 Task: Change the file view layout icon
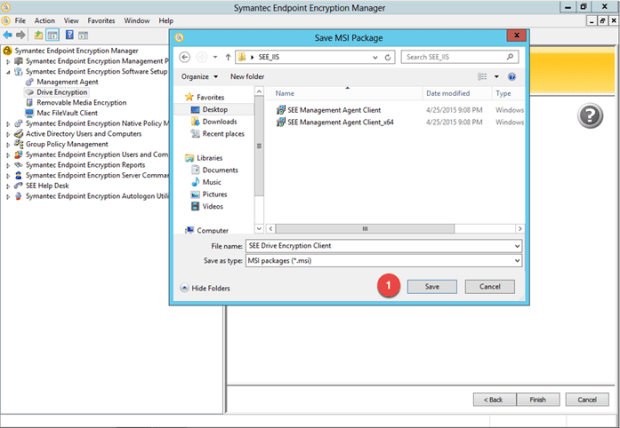coord(482,76)
